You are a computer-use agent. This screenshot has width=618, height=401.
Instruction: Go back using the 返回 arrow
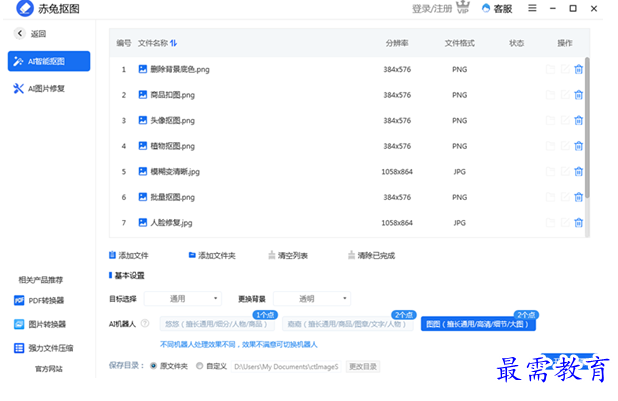coord(20,34)
